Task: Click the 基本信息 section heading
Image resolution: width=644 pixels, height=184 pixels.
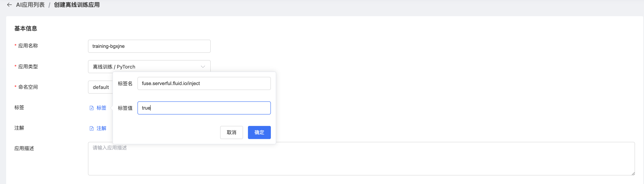Action: [x=26, y=28]
